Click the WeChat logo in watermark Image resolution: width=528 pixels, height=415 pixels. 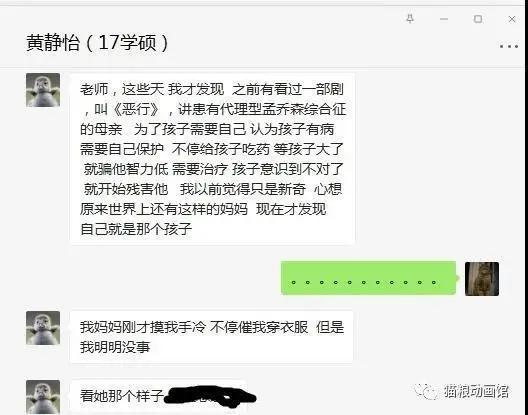pyautogui.click(x=426, y=391)
